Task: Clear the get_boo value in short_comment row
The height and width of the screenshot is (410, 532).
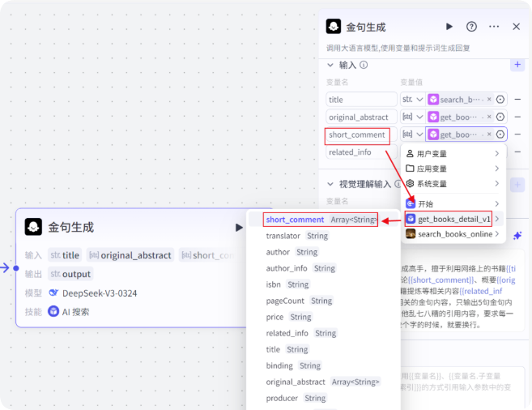Action: click(489, 134)
